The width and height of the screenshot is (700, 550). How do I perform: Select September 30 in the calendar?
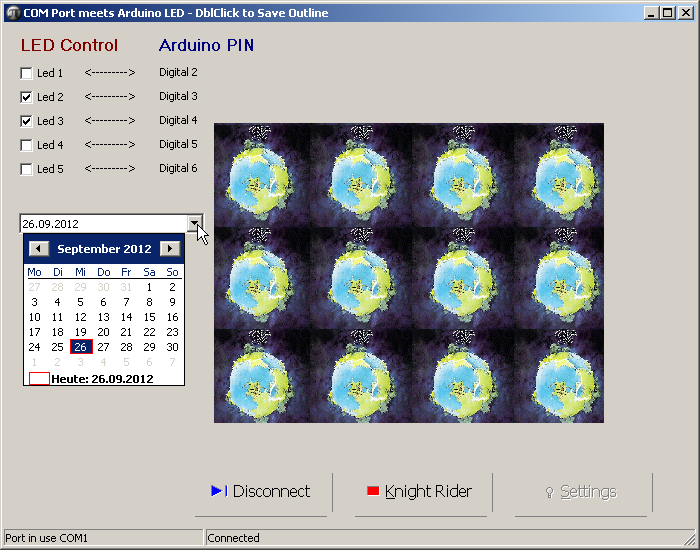[x=172, y=347]
